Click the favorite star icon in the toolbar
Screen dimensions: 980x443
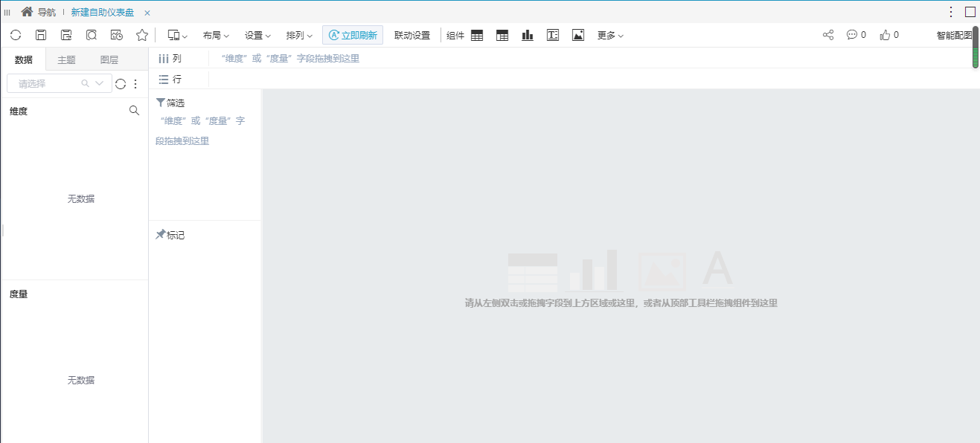click(141, 34)
